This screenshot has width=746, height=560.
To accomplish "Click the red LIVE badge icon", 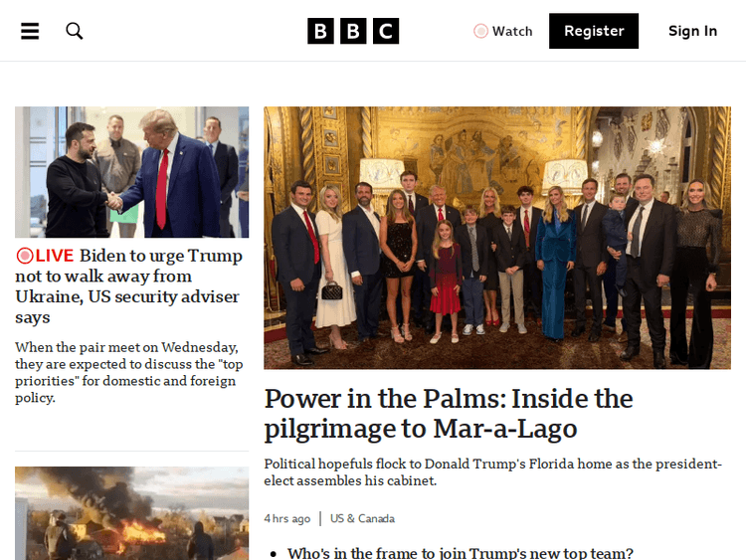I will click(25, 256).
